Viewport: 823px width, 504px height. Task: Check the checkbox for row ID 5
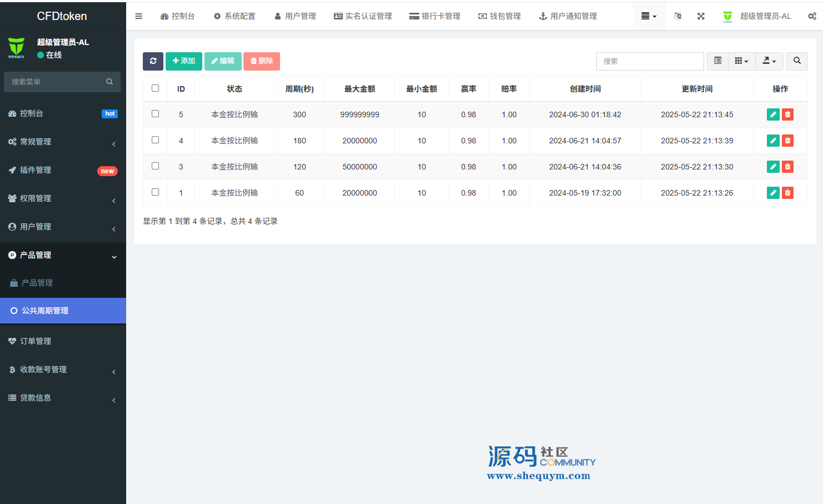pos(156,114)
